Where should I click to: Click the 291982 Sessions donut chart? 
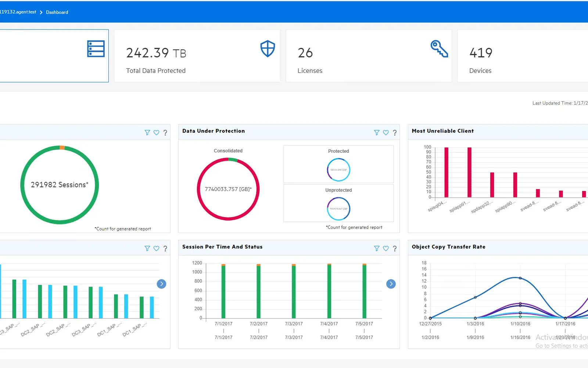tap(60, 185)
